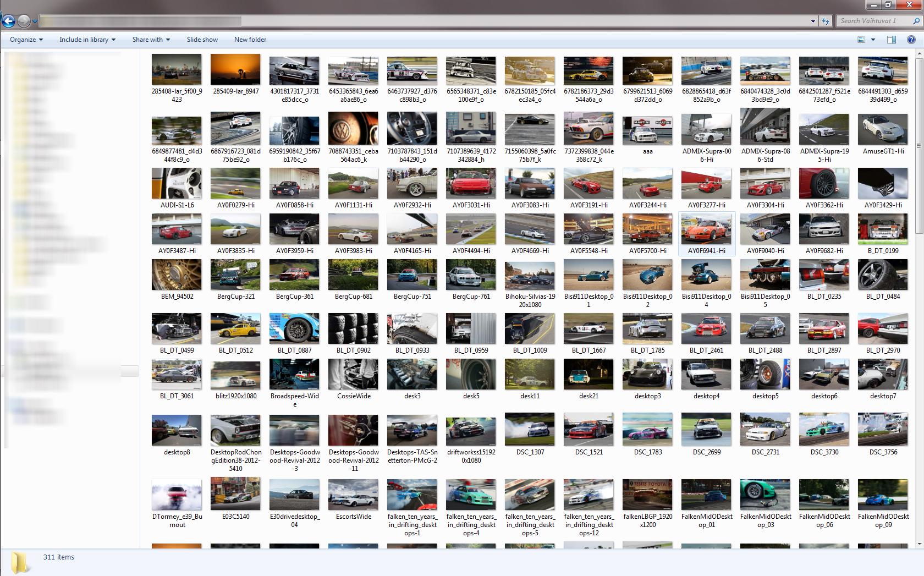Open the Organize menu

(26, 40)
